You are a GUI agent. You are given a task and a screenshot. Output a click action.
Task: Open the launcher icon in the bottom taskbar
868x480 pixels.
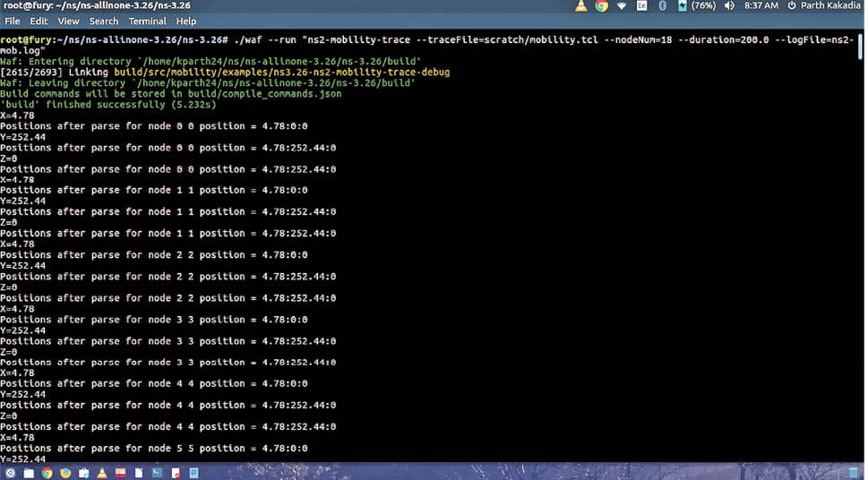click(x=11, y=473)
